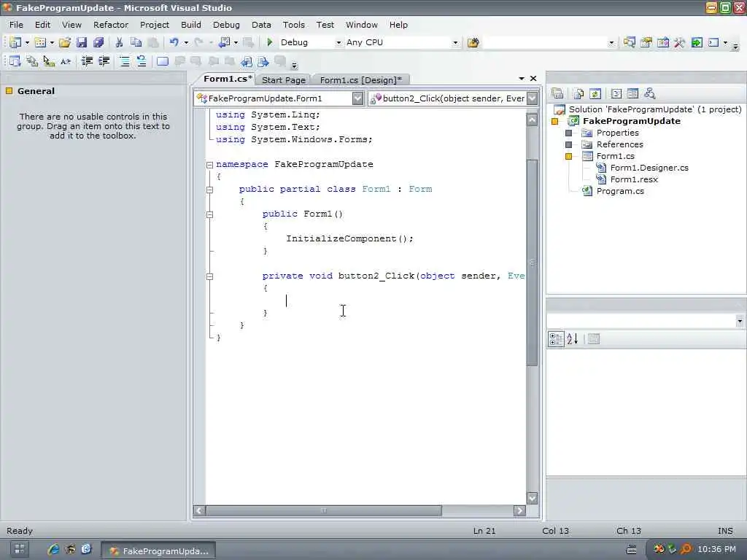
Task: Save Form1.cs with the floppy icon
Action: (x=82, y=42)
